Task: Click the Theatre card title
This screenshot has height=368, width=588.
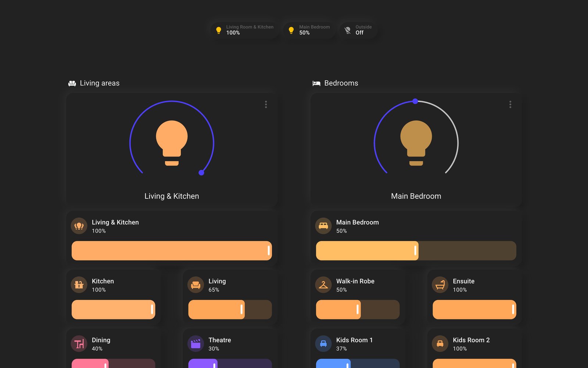Action: point(220,340)
